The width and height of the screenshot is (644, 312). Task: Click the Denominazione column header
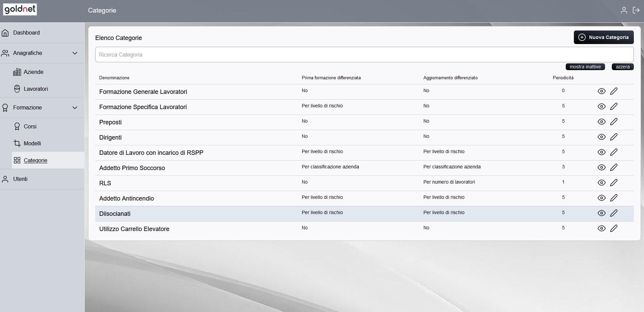pos(114,78)
